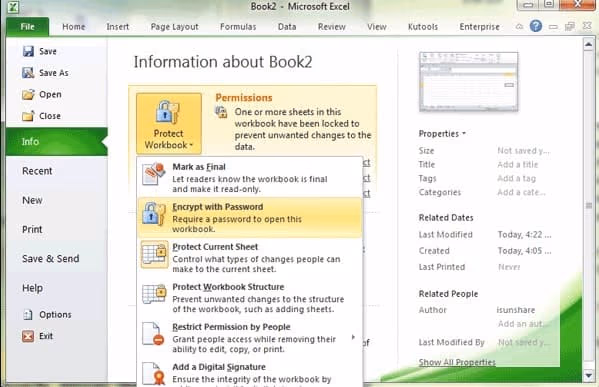Click the Add a Digital Signature icon

tap(154, 374)
